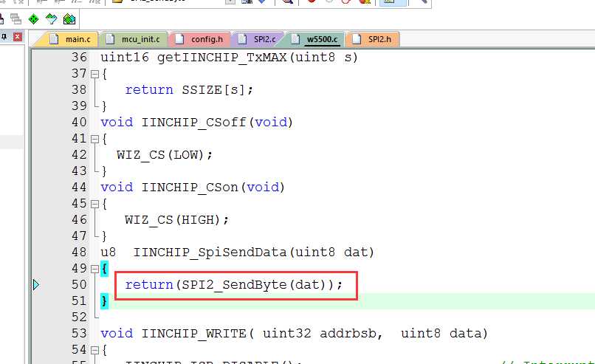The height and width of the screenshot is (364, 595).
Task: Open the SPI2.h tab
Action: point(374,39)
